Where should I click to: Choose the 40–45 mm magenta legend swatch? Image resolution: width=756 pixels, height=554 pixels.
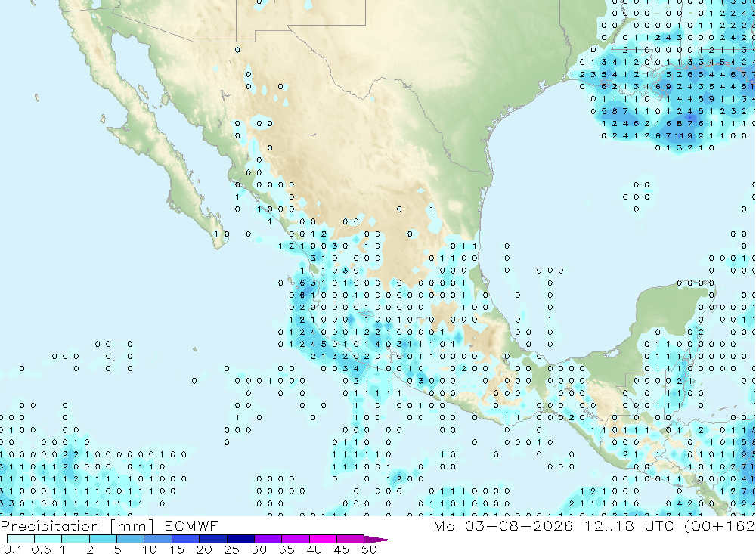[323, 539]
